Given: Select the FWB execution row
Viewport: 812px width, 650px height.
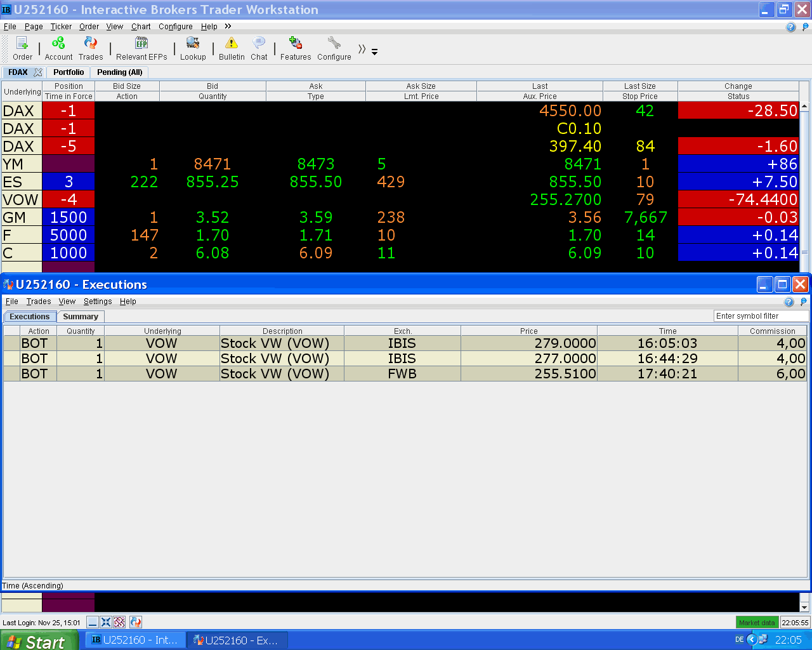Looking at the screenshot, I should click(405, 374).
